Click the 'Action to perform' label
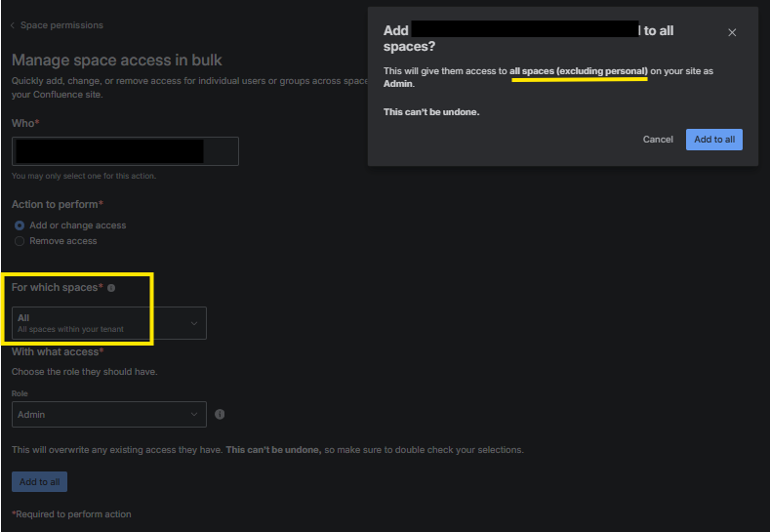This screenshot has height=532, width=770. (x=58, y=204)
